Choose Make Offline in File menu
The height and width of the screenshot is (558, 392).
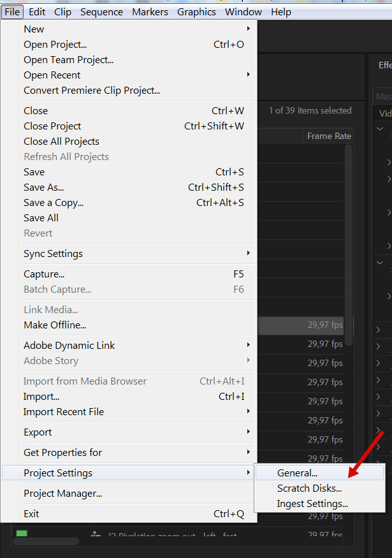(x=55, y=325)
